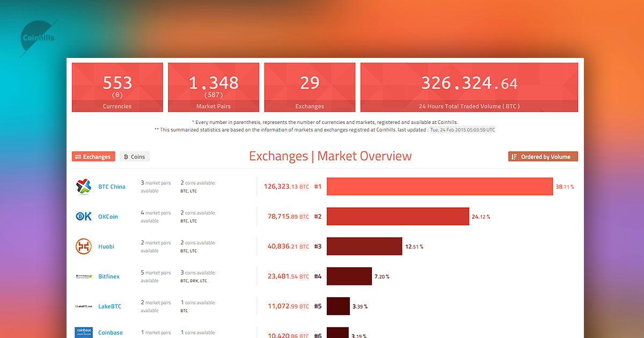Select the 29 Exchanges stat card
Image resolution: width=644 pixels, height=338 pixels.
pyautogui.click(x=310, y=87)
